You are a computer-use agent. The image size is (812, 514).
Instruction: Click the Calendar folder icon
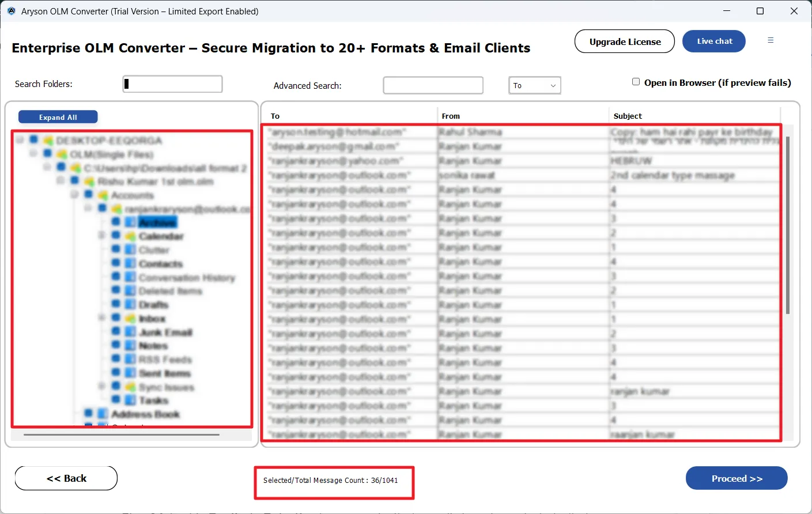130,236
